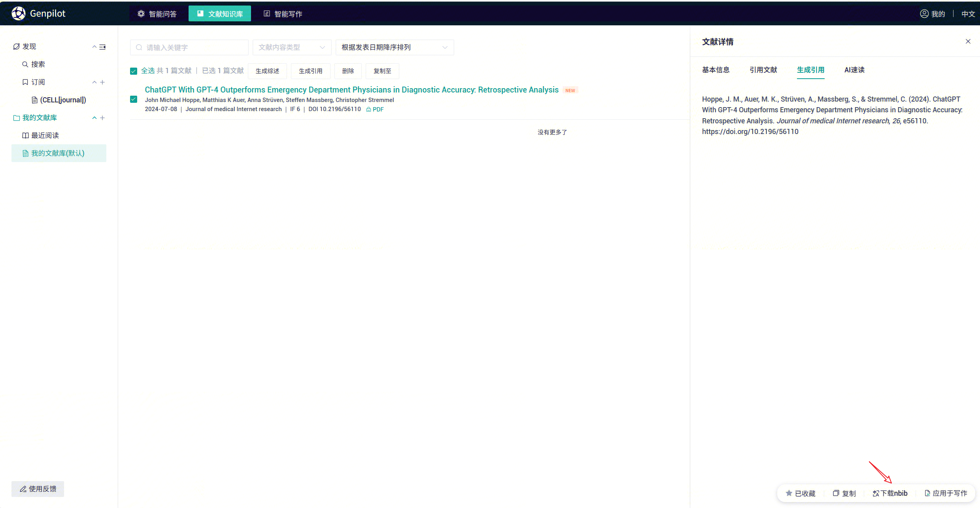The width and height of the screenshot is (980, 508).
Task: Open the 文献内容类型 dropdown
Action: (x=292, y=47)
